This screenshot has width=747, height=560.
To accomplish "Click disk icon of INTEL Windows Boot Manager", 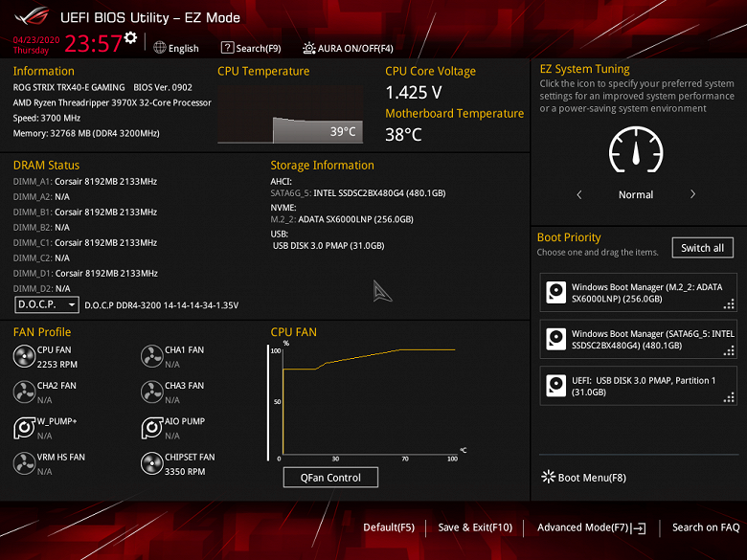I will (556, 339).
